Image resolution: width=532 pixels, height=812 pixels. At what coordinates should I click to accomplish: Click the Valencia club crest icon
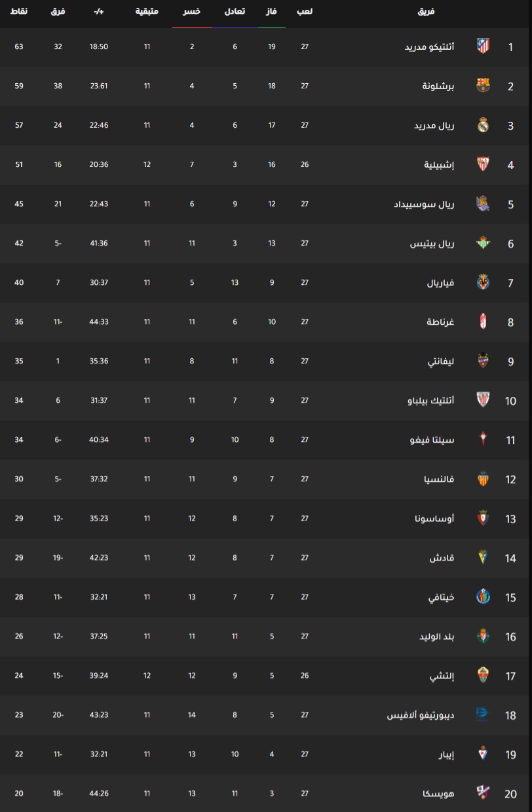[x=483, y=479]
